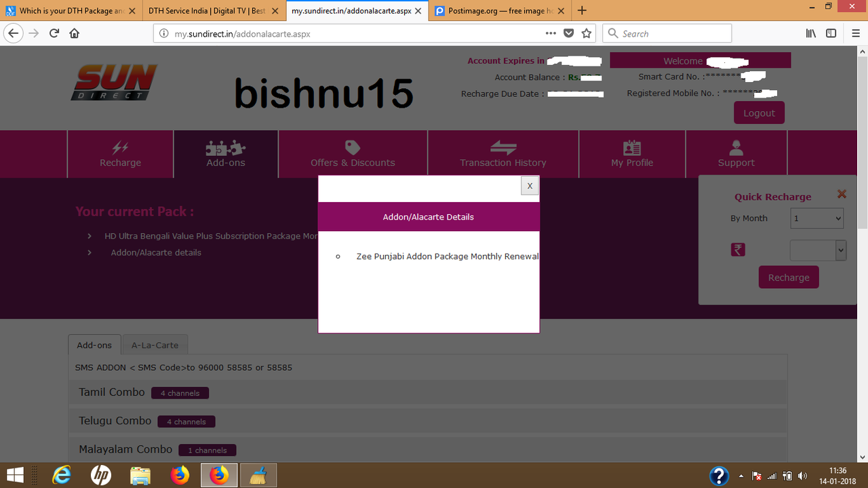868x488 pixels.
Task: Launch Internet Explorer from the taskbar
Action: click(x=62, y=475)
